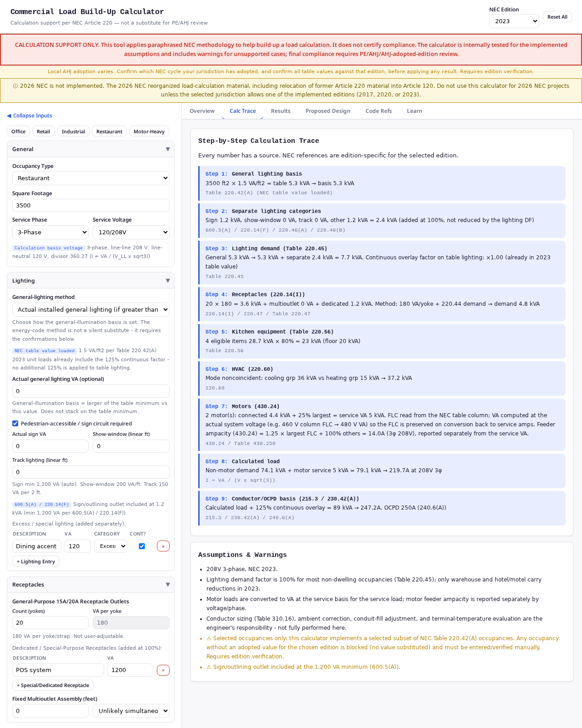Change category dropdown for Dining accent

point(110,546)
